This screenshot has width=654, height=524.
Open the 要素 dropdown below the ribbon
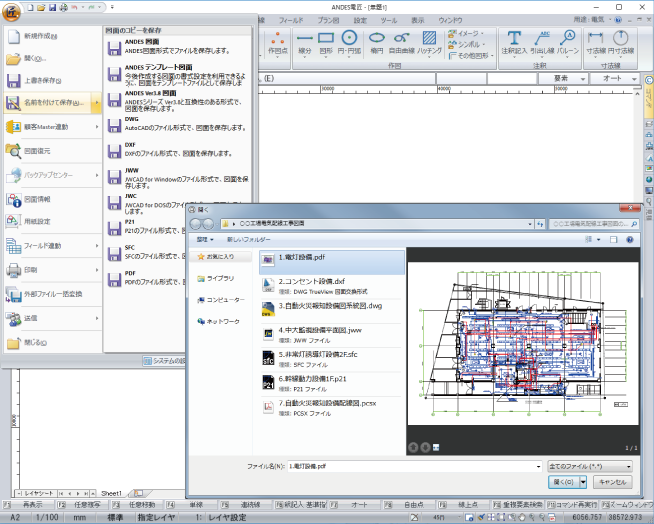(563, 78)
